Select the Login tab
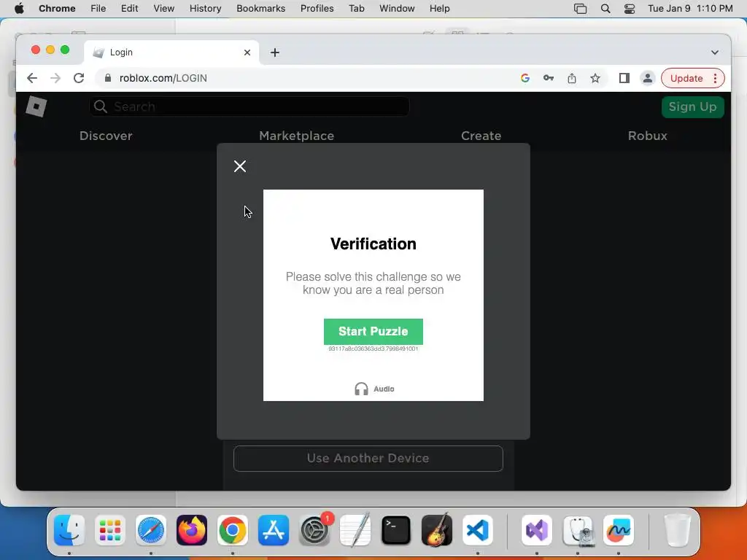This screenshot has width=747, height=560. pyautogui.click(x=172, y=52)
